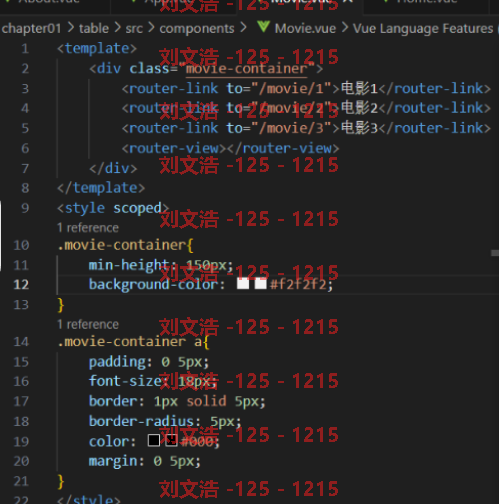Open the chapter01 breadcrumb segment
This screenshot has width=499, height=504.
coord(31,28)
